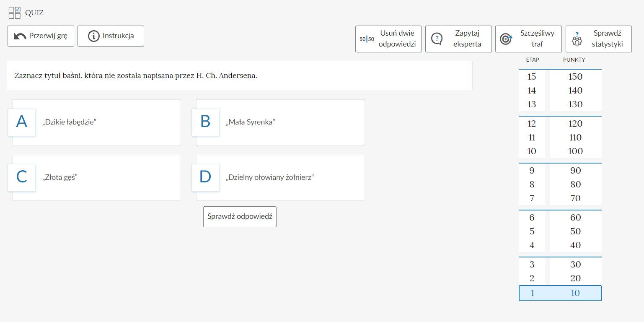This screenshot has width=644, height=322.
Task: Select answer letter B tile
Action: point(205,122)
